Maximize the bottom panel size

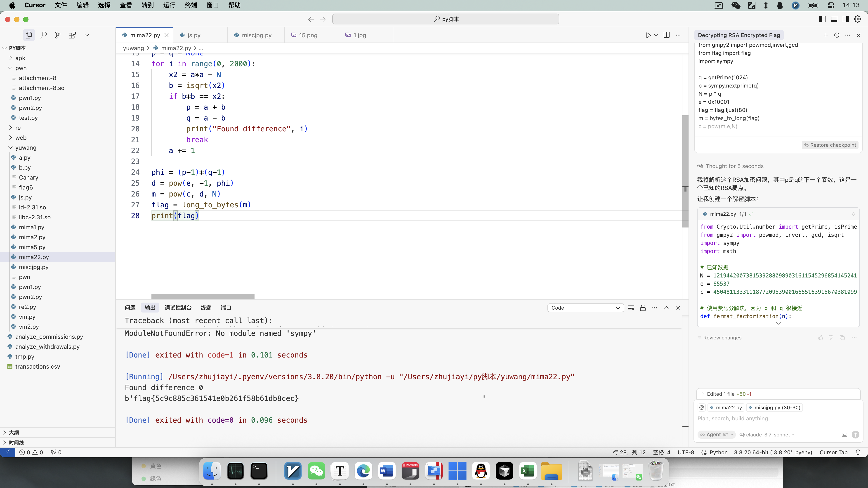666,308
